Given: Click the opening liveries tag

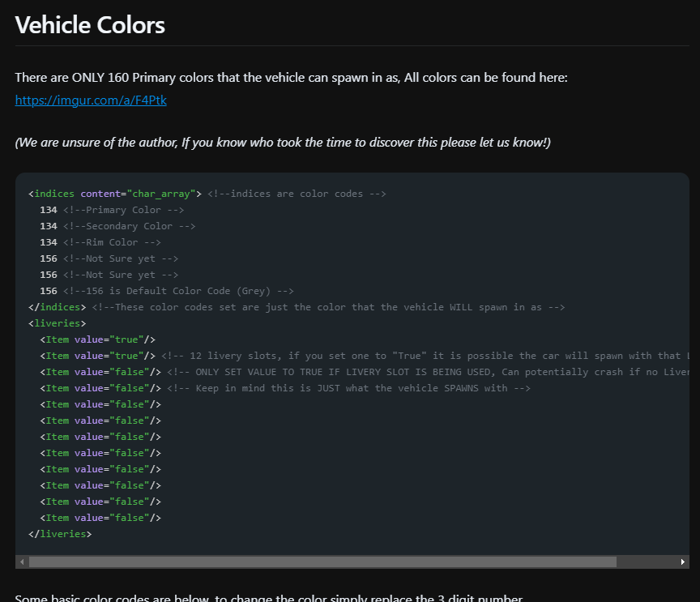Looking at the screenshot, I should point(57,323).
